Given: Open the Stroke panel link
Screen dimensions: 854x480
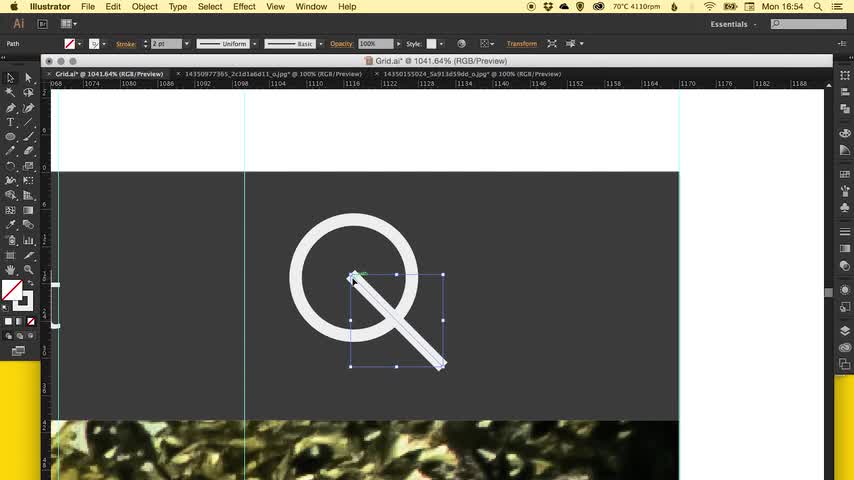Looking at the screenshot, I should point(126,44).
